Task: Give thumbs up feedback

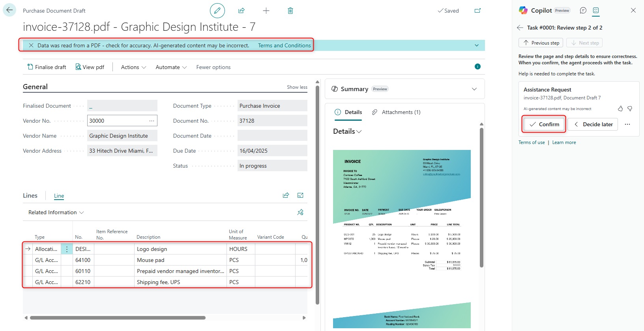Action: 620,108
